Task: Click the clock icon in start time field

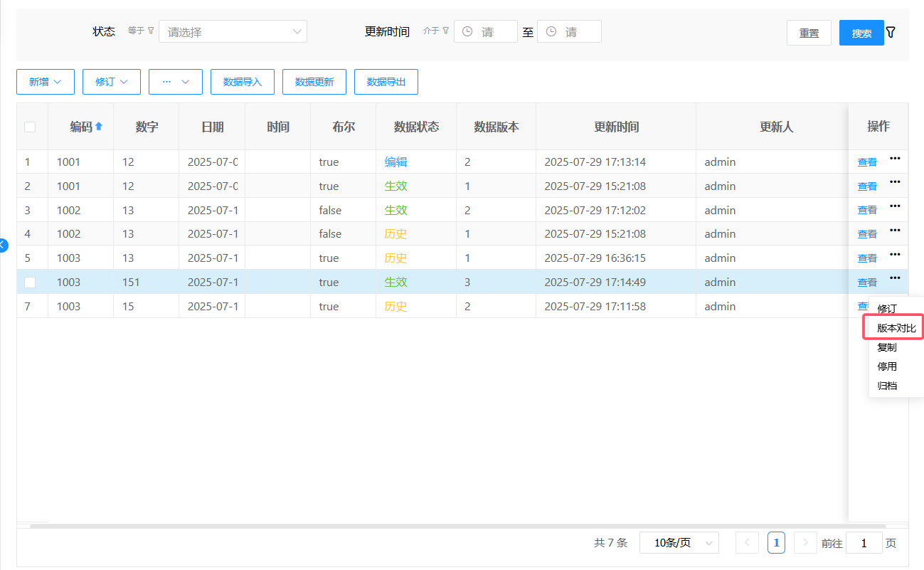Action: click(x=467, y=32)
